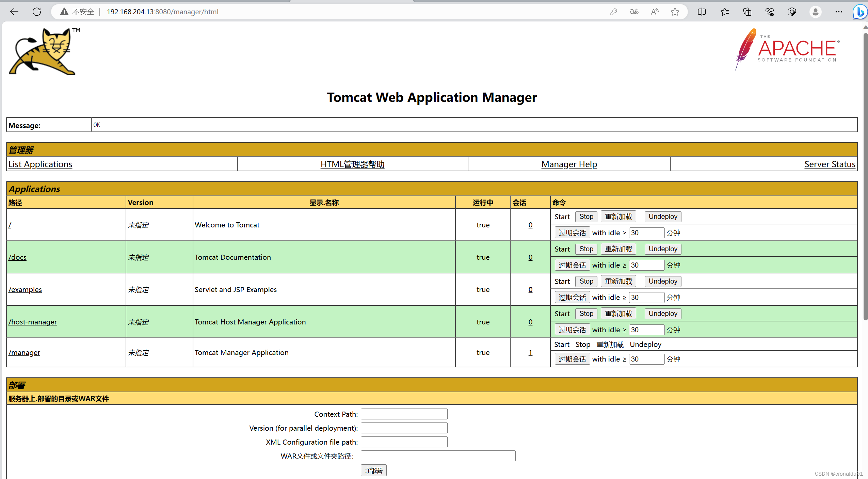The height and width of the screenshot is (479, 868).
Task: Stop the /examples application
Action: pyautogui.click(x=586, y=281)
